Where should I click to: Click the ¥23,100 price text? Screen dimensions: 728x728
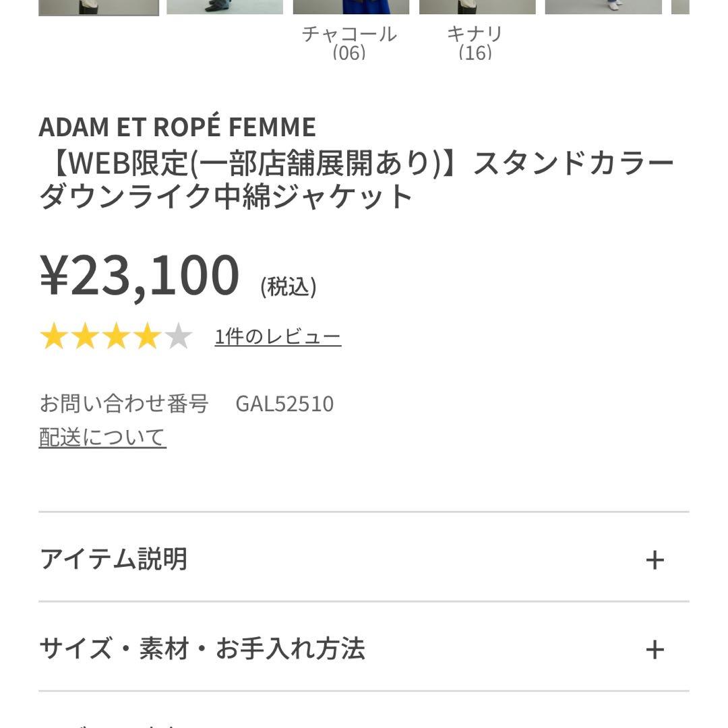140,275
